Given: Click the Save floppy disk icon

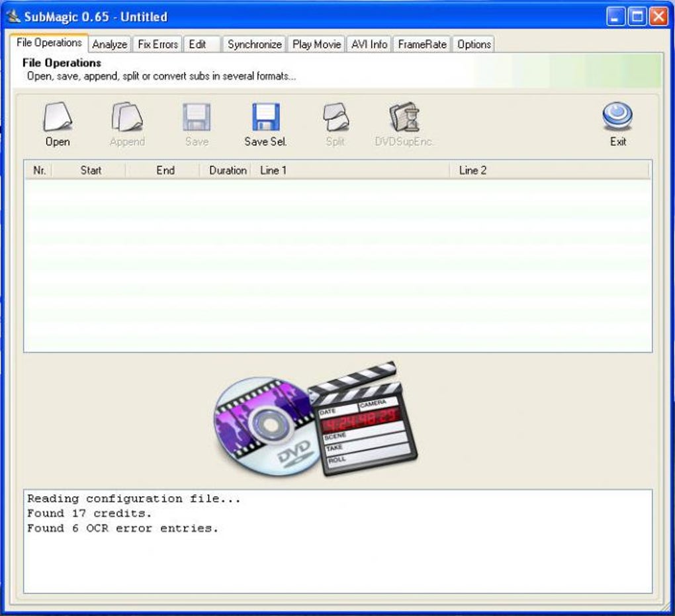Looking at the screenshot, I should 197,116.
